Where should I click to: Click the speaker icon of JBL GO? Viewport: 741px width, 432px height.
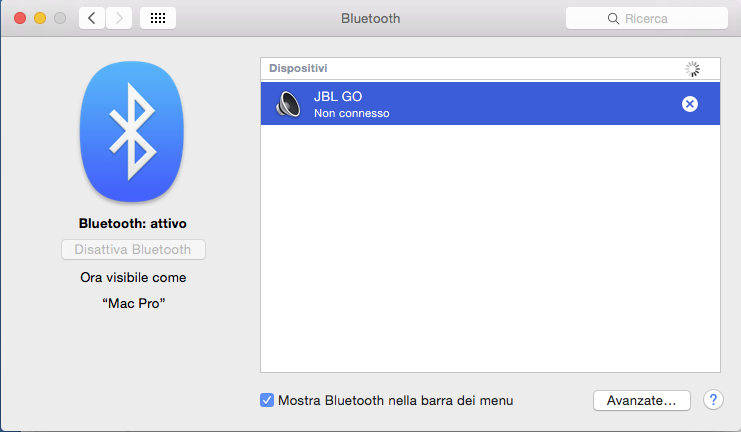[288, 104]
